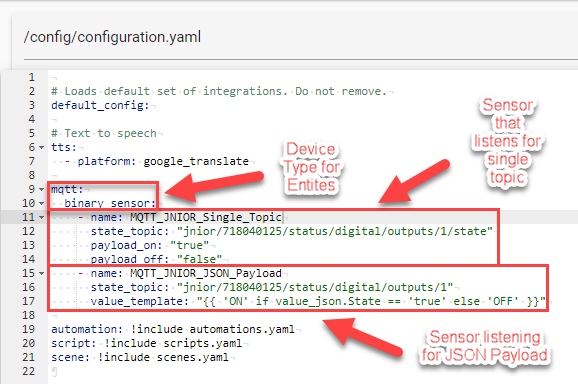Click line number 22 in gutter
Viewport: 578px width, 384px height.
click(x=29, y=371)
